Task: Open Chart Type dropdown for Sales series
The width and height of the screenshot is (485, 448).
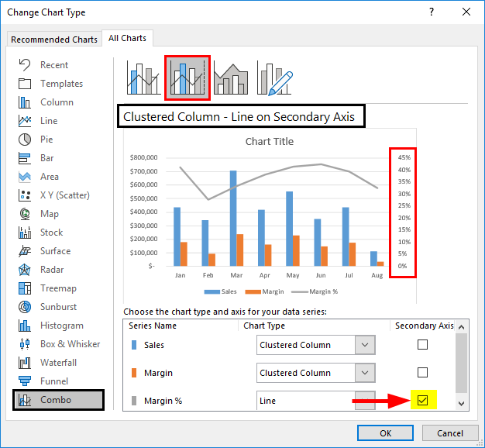Action: 365,345
